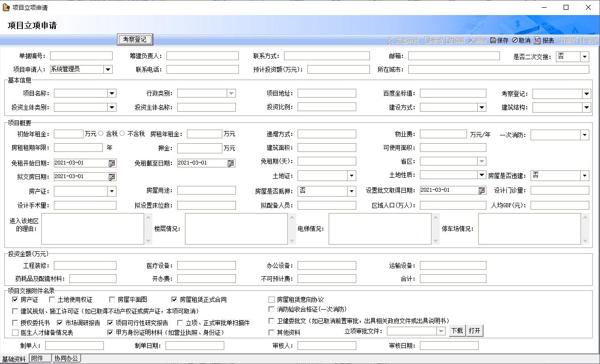Click the 新增 (Add) toolbar icon
600x364 pixels.
pyautogui.click(x=433, y=41)
